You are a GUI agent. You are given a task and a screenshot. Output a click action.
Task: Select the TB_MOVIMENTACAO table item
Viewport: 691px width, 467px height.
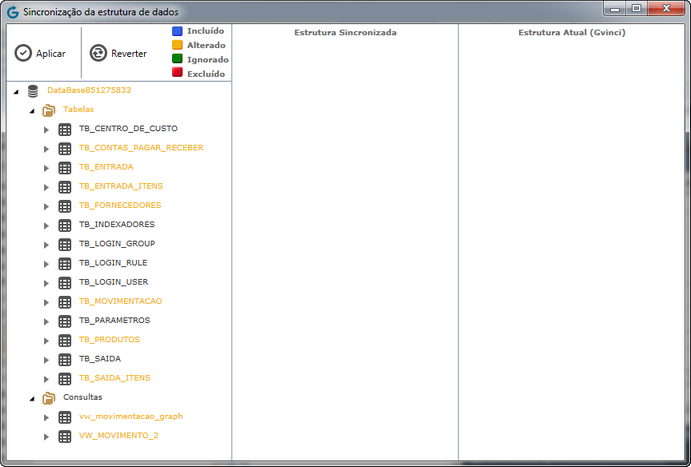click(x=120, y=301)
